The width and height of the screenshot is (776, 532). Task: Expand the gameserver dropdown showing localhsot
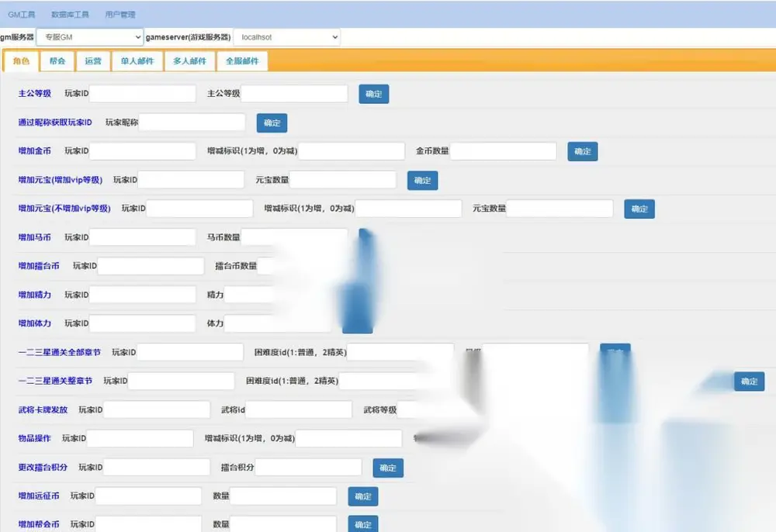[x=287, y=37]
